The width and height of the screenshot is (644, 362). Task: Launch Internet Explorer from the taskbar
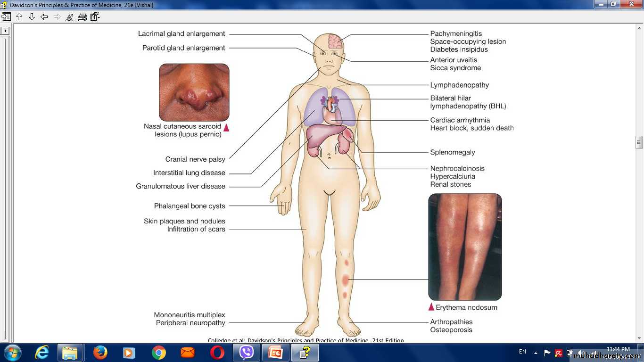click(x=42, y=353)
